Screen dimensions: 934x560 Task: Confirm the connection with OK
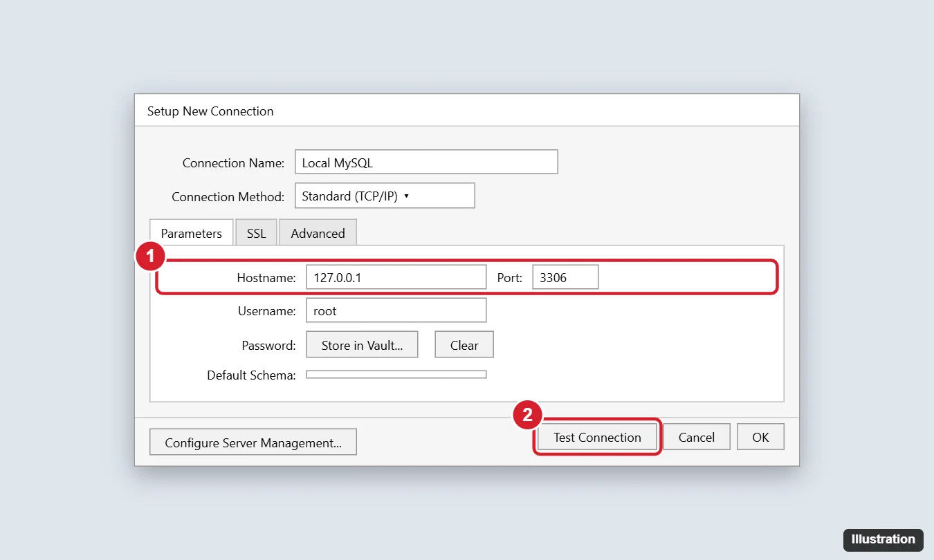coord(760,437)
